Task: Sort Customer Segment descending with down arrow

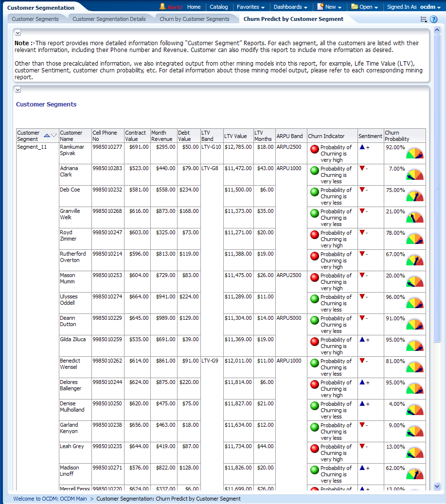Action: (x=54, y=136)
